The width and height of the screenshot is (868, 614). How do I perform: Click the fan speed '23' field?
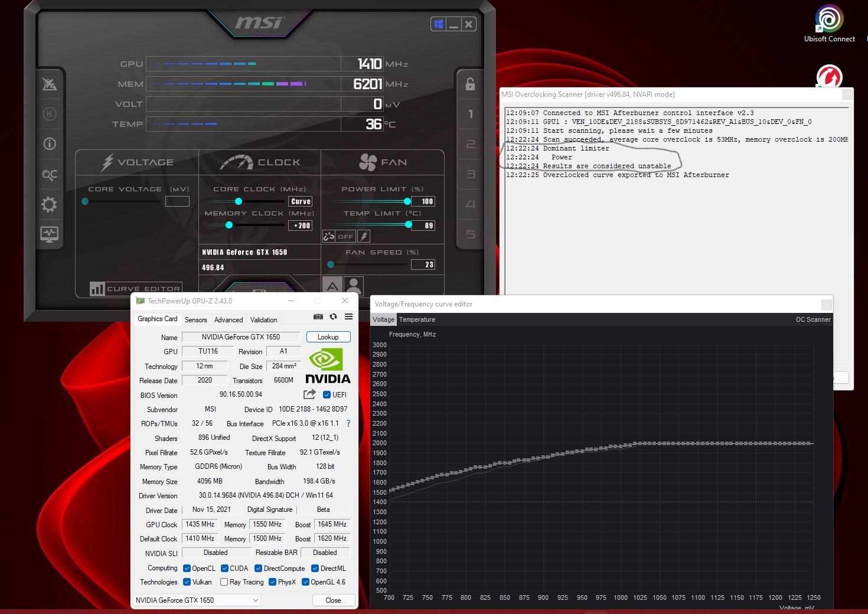pos(423,264)
